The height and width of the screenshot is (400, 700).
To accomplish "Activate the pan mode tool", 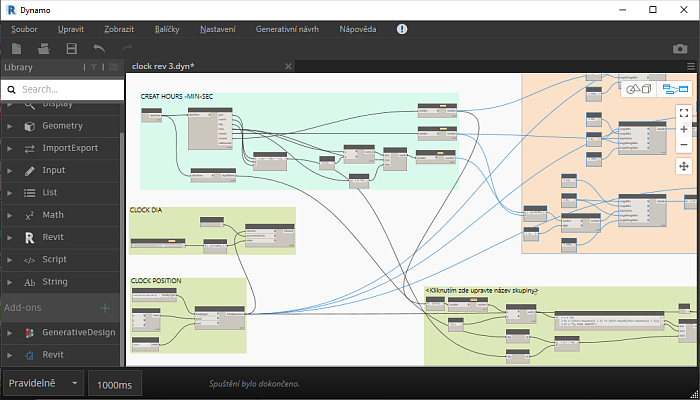I will [x=684, y=166].
